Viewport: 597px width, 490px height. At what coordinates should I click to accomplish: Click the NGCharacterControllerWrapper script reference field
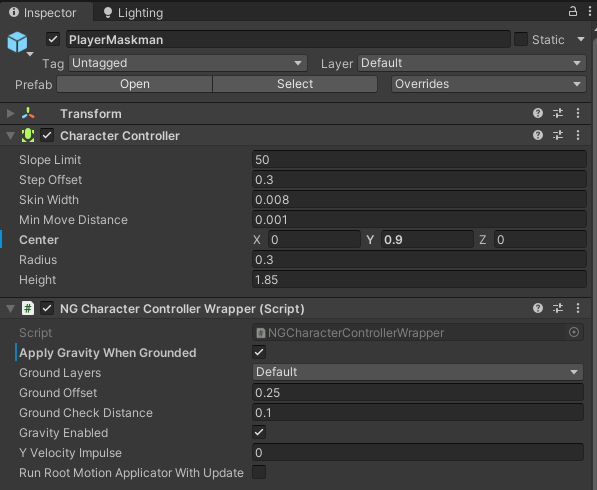pyautogui.click(x=418, y=332)
